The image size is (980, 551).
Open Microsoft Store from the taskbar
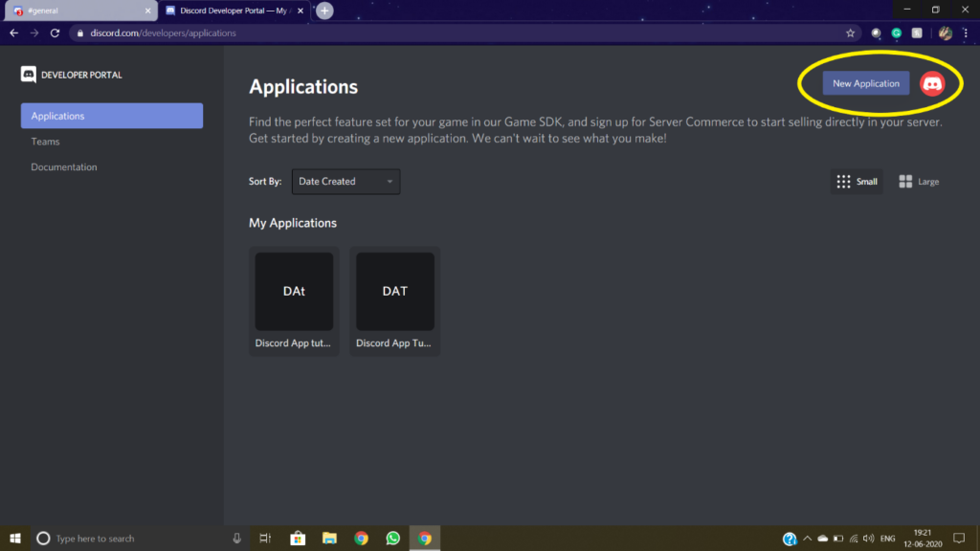click(298, 538)
